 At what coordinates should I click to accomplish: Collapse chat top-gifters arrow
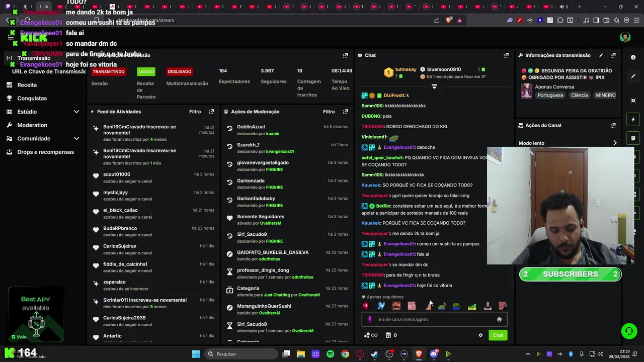(434, 86)
